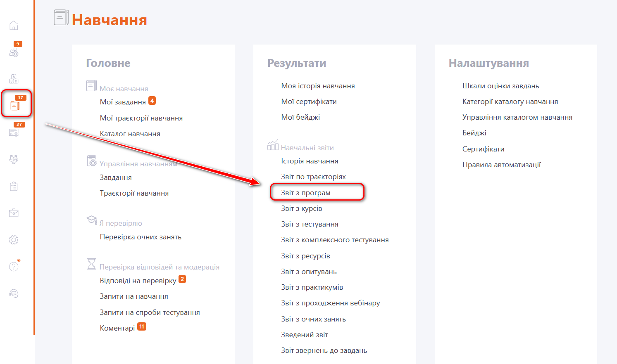Open the home icon in sidebar
This screenshot has height=364, width=617.
click(x=14, y=26)
